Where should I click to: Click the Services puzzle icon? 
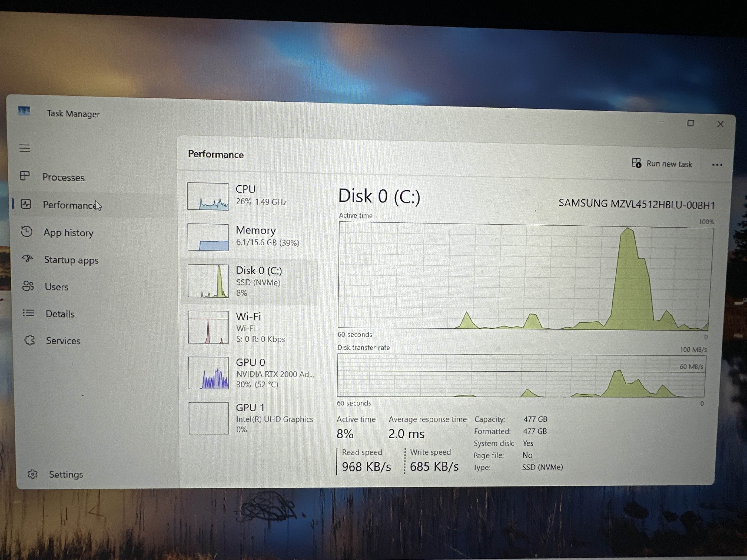[30, 340]
